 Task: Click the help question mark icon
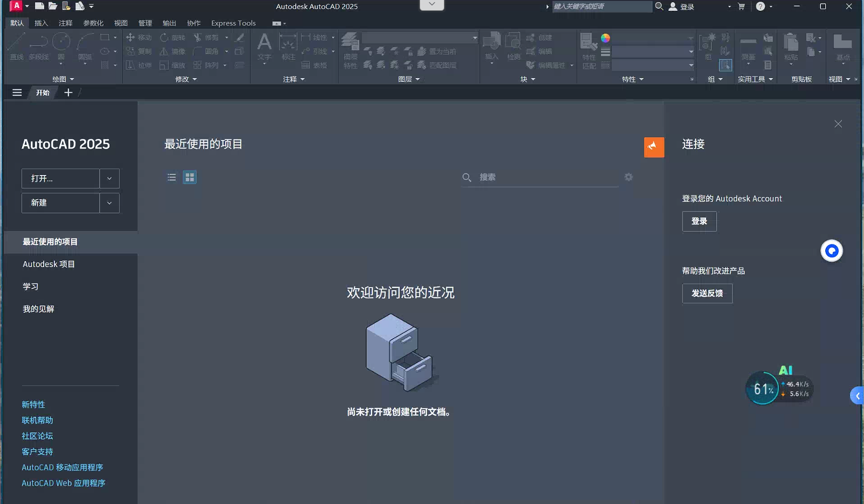point(760,6)
